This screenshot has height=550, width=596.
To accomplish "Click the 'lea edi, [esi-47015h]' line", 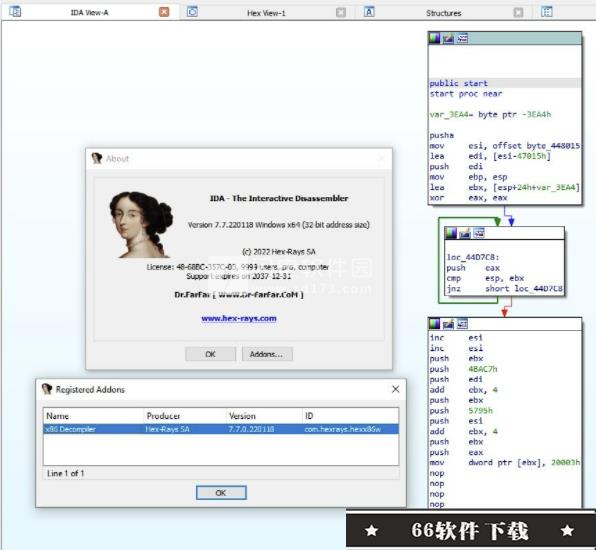I will [490, 156].
